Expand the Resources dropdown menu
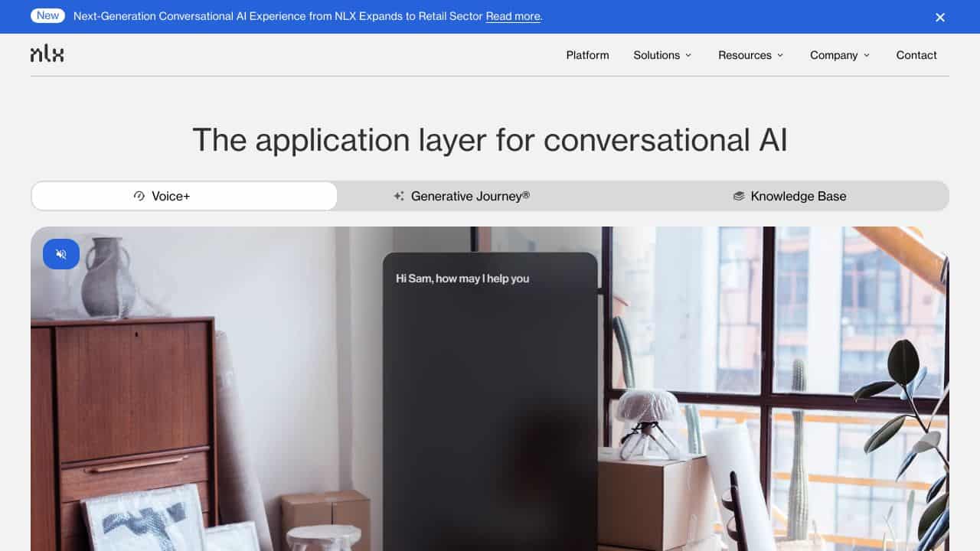 (750, 55)
